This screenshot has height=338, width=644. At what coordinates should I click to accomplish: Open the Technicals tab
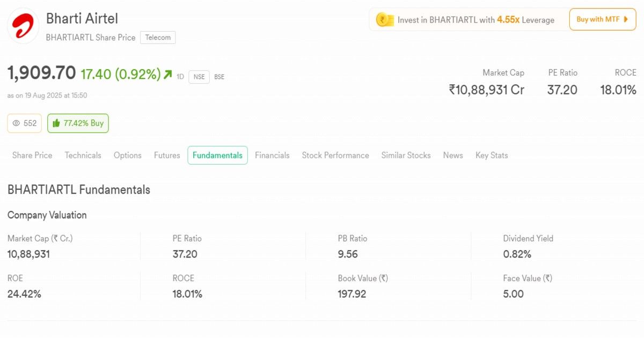coord(83,155)
